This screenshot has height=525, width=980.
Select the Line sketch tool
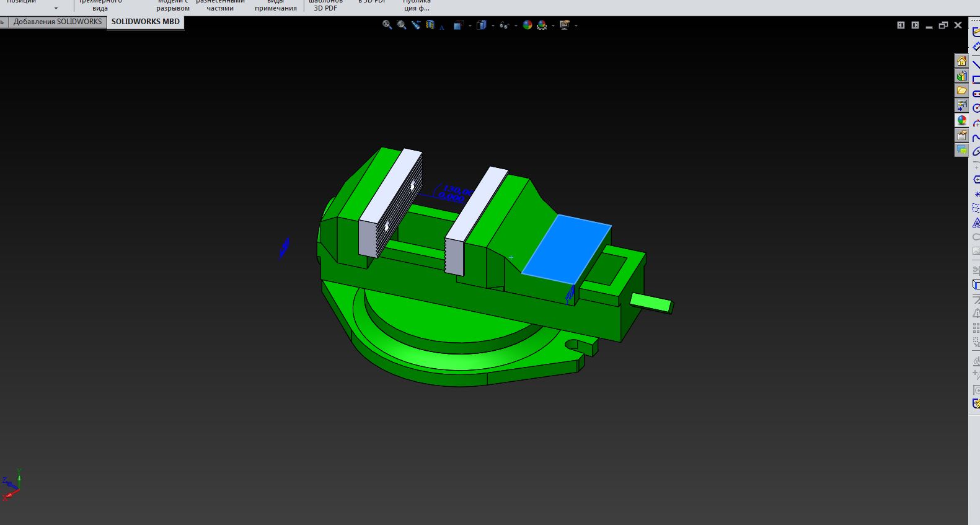pyautogui.click(x=976, y=65)
